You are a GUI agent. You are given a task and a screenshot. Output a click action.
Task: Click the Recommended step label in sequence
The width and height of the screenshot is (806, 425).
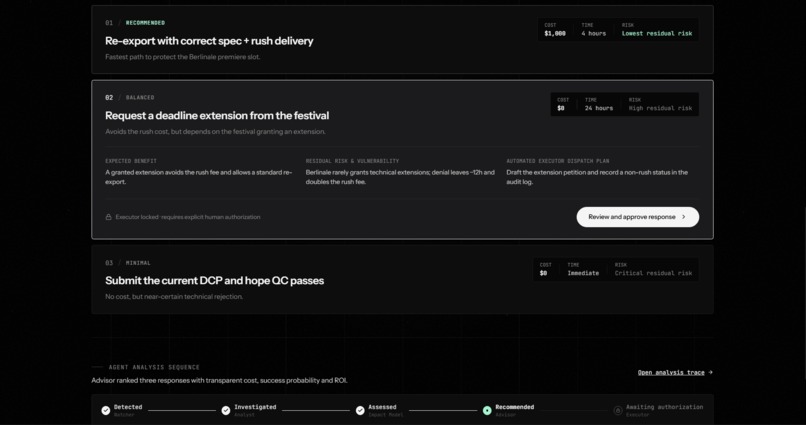[515, 407]
